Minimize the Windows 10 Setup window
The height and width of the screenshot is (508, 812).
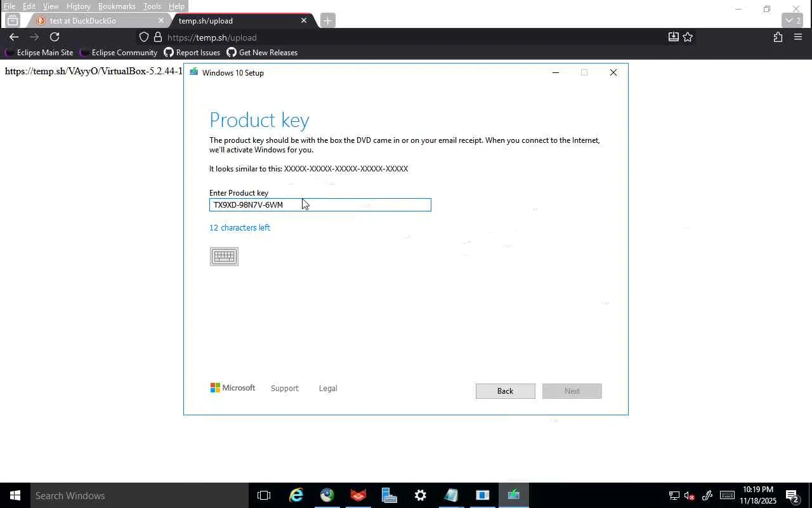click(556, 72)
